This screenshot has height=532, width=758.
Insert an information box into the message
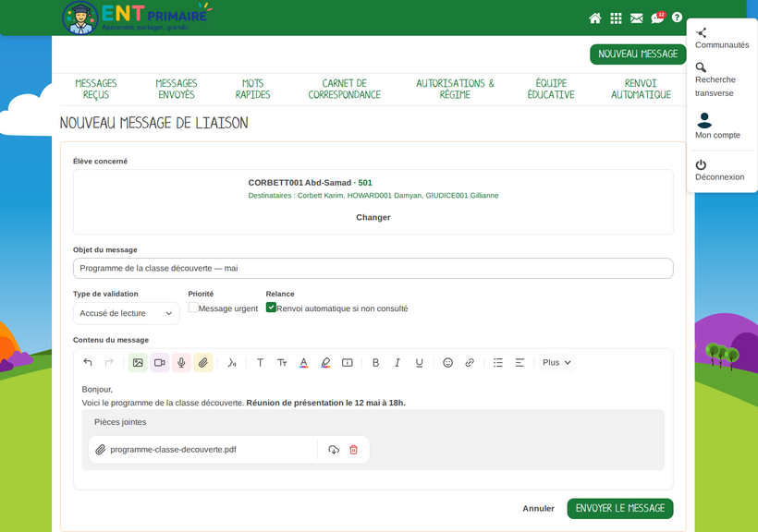347,362
